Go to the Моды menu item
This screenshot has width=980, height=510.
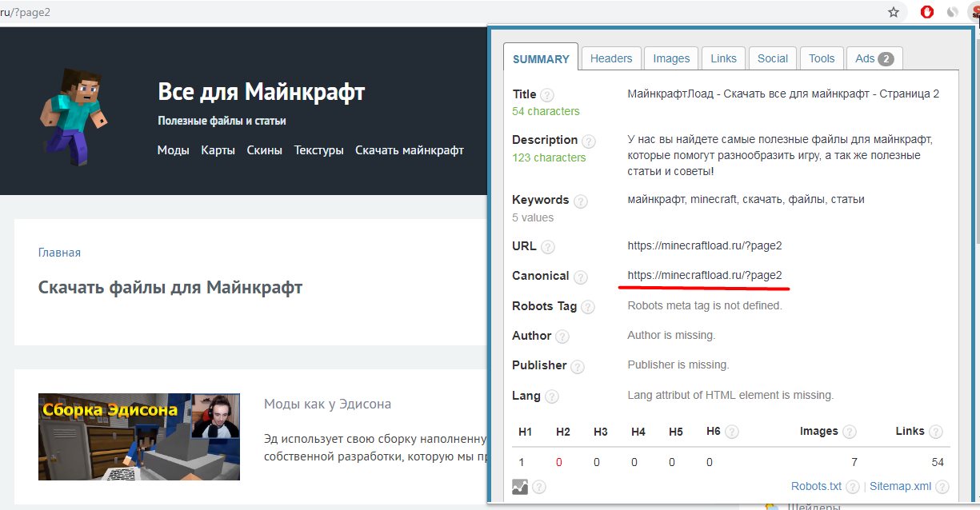click(x=173, y=150)
